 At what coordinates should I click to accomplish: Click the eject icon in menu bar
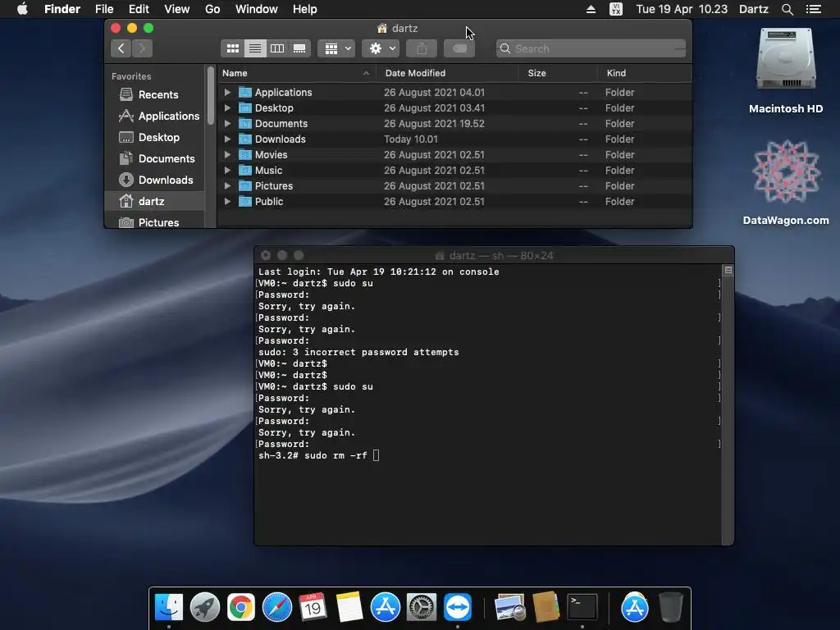[x=591, y=9]
